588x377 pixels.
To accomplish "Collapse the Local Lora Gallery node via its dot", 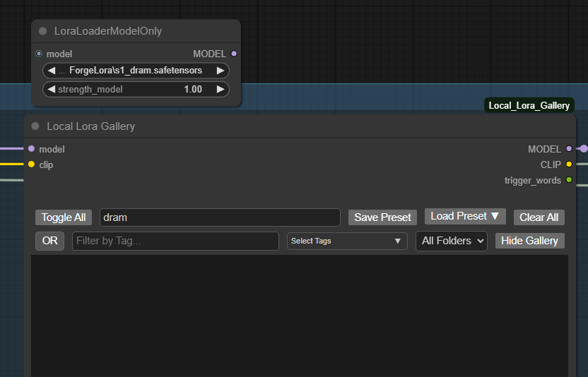I will click(35, 126).
